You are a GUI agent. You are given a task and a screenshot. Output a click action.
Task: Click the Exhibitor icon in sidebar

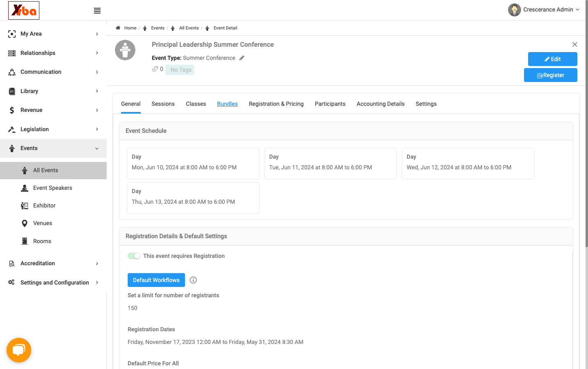click(25, 205)
